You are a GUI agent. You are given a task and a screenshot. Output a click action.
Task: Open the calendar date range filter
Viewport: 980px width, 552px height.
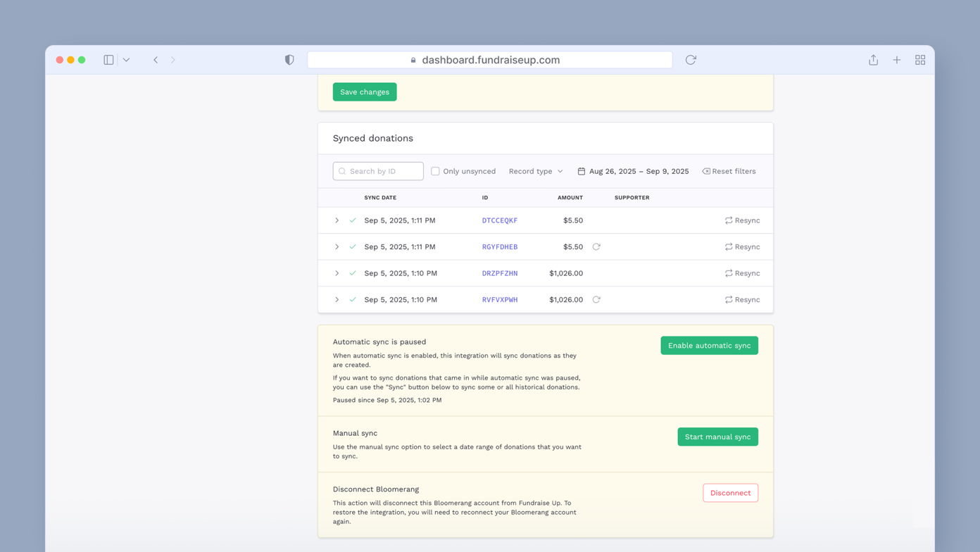(x=632, y=171)
